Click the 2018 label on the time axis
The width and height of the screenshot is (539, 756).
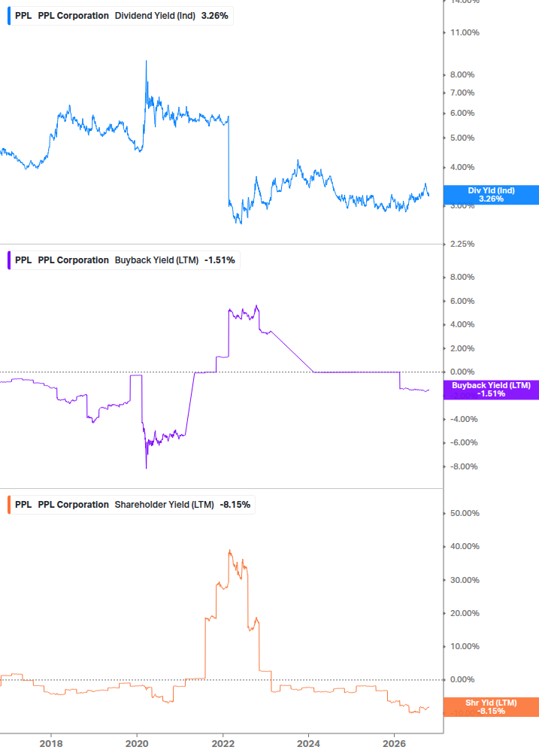pyautogui.click(x=51, y=744)
